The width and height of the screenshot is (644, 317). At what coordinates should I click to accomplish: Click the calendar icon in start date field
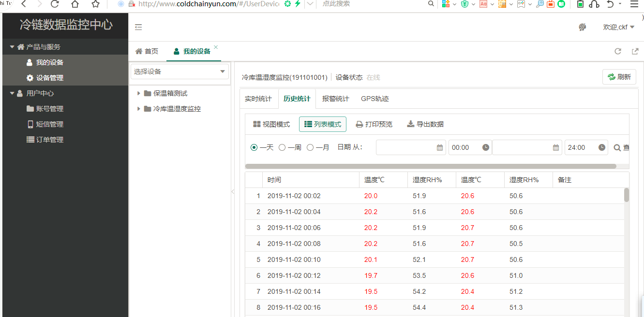[x=440, y=148]
